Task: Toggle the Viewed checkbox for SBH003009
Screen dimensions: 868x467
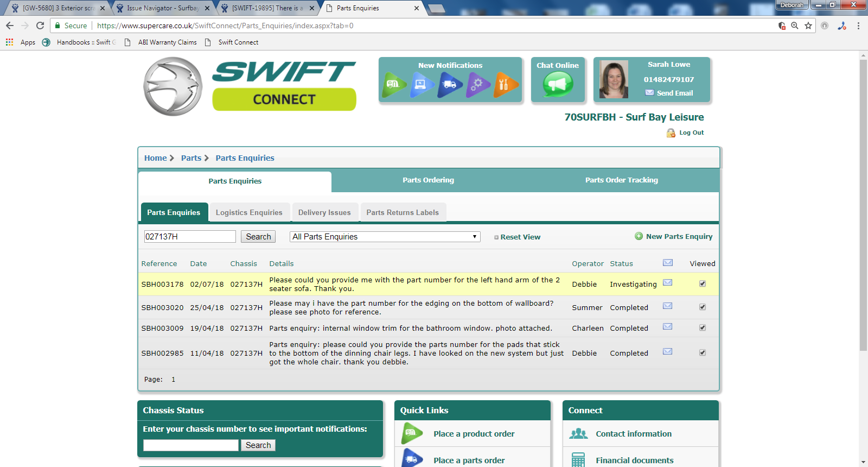Action: (x=703, y=327)
